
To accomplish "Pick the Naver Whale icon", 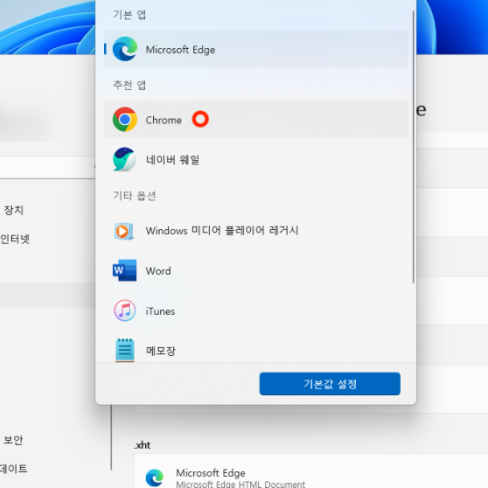I will click(x=124, y=159).
